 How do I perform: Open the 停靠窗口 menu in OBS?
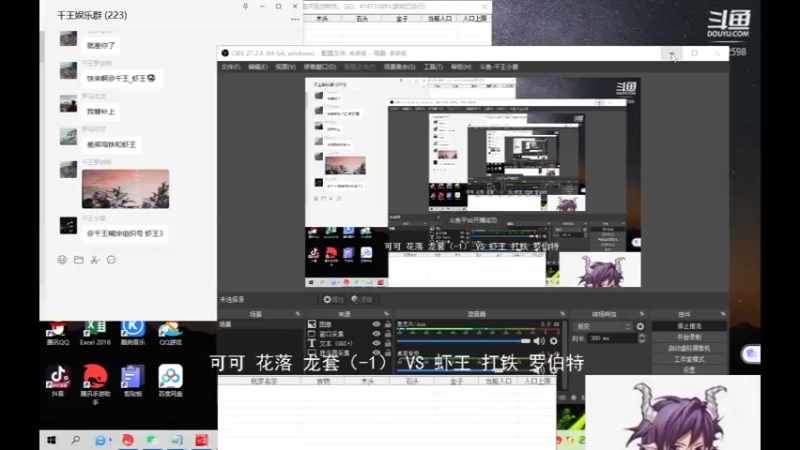(319, 67)
